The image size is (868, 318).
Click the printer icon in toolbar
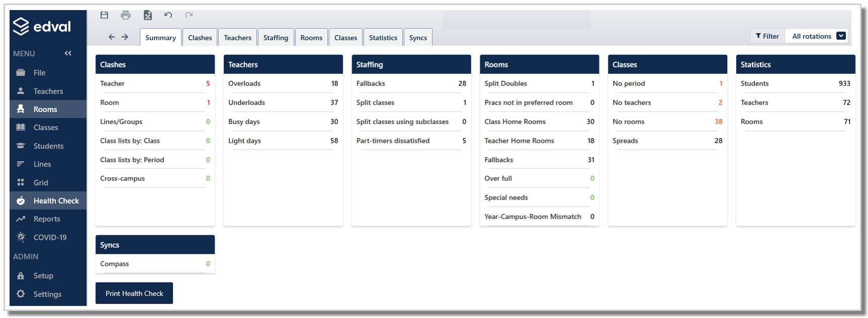point(126,15)
